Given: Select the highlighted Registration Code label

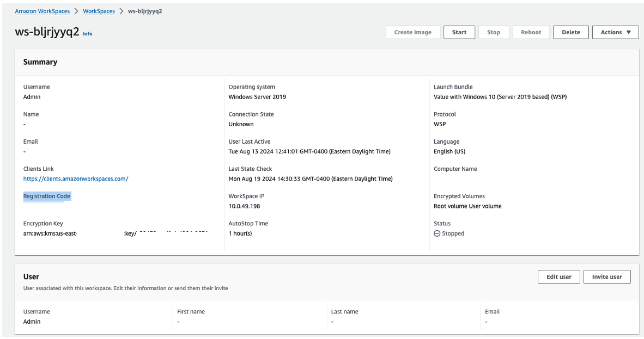Looking at the screenshot, I should pos(47,196).
